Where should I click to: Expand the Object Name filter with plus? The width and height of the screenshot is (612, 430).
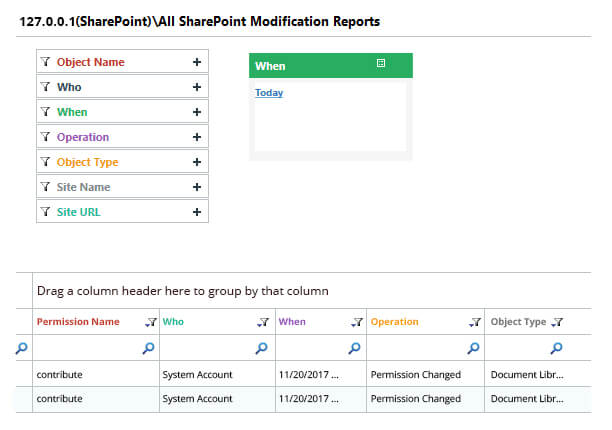pyautogui.click(x=197, y=62)
